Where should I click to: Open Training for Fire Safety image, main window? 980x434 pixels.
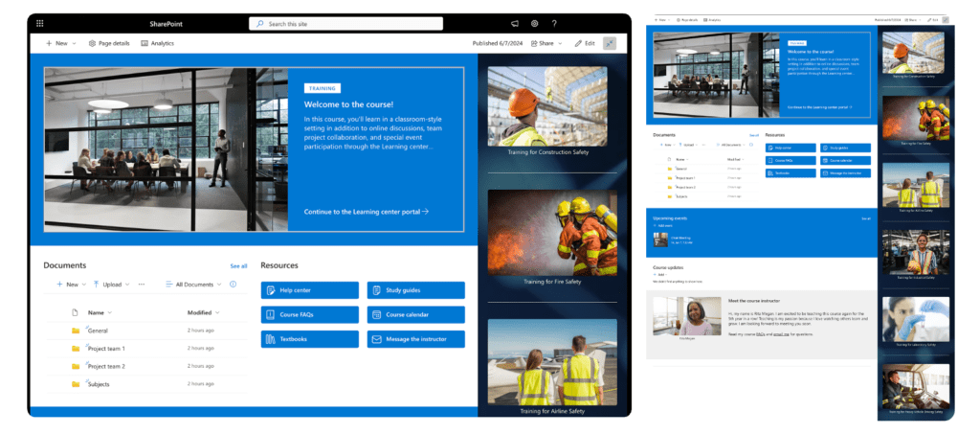tap(552, 233)
